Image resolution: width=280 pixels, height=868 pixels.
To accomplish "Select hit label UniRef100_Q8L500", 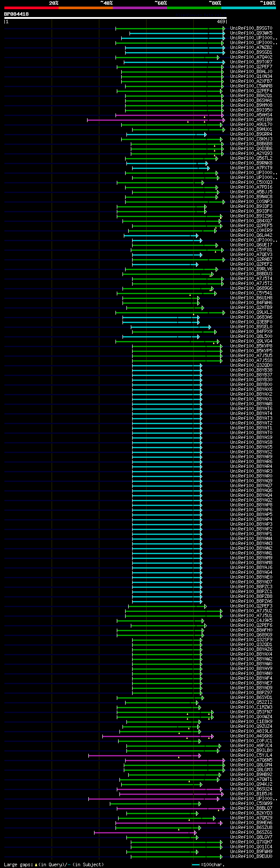I will point(251,337).
